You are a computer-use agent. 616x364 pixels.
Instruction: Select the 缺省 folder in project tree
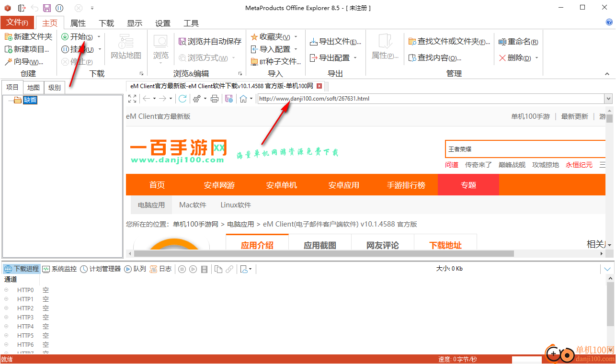30,100
